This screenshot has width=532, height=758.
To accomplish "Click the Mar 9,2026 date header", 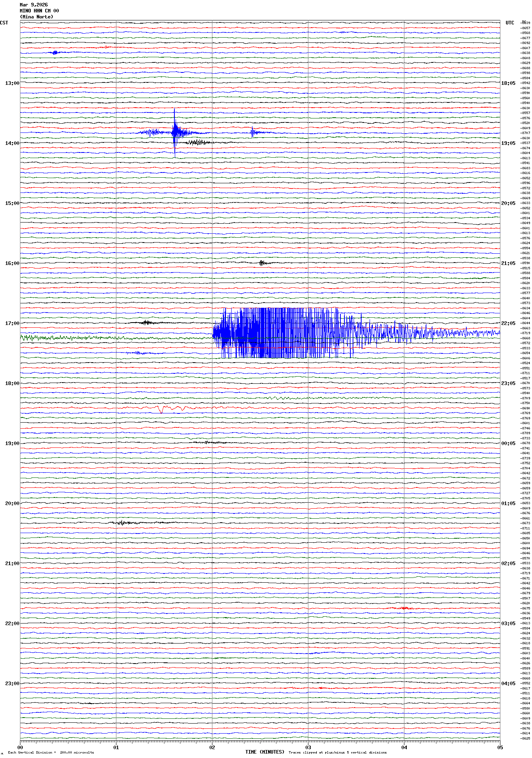I will 34,5.
